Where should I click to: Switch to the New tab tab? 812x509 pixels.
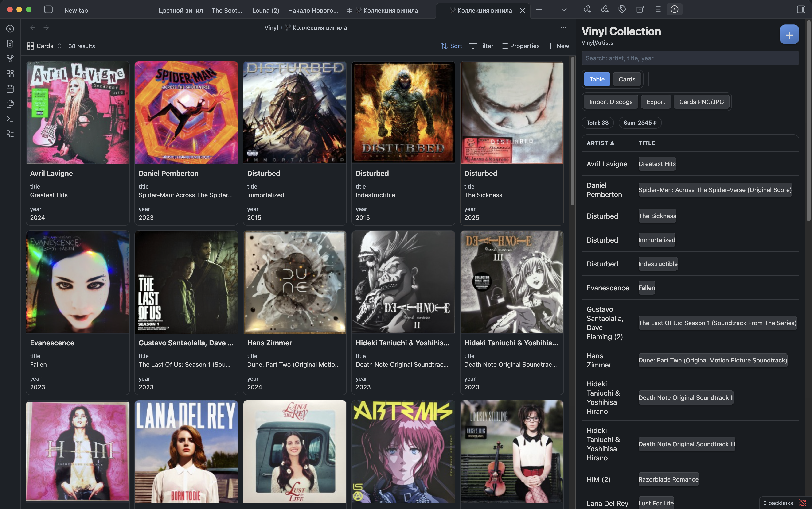coord(76,10)
